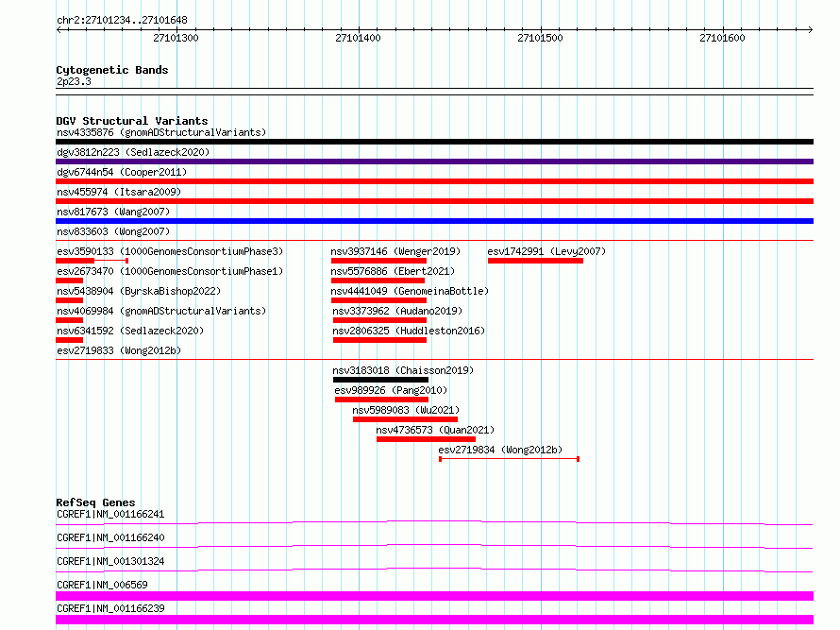
Task: Click esv2673470 (1000GenomesConsortiumPhase1) label
Action: pyautogui.click(x=170, y=271)
